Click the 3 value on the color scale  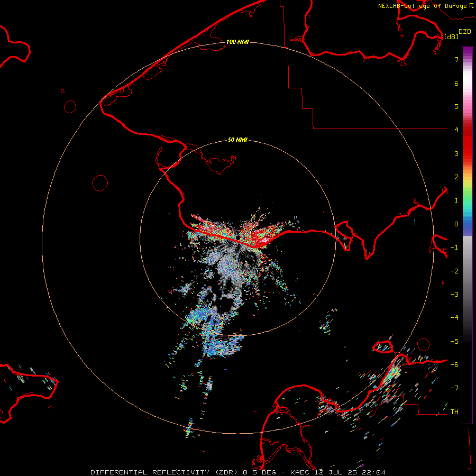[x=456, y=153]
